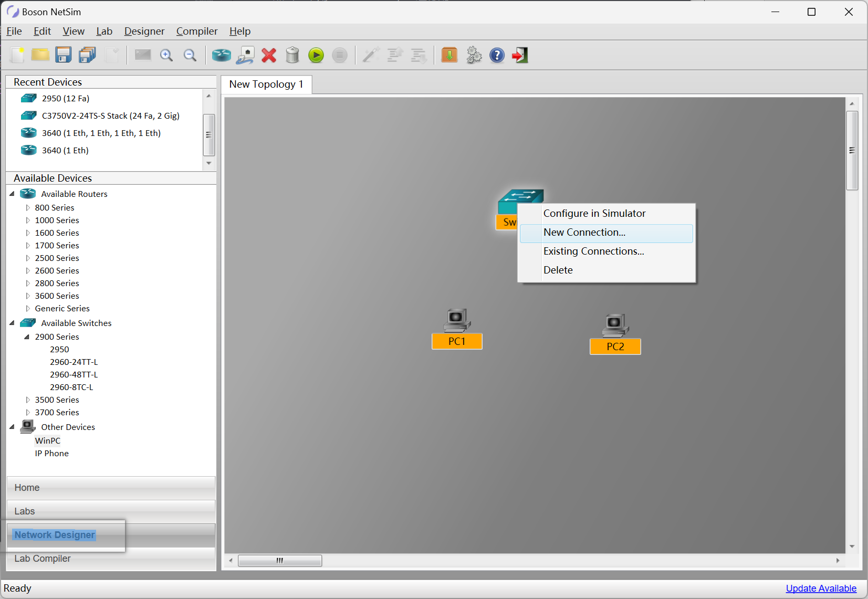Open the Help menu

pyautogui.click(x=240, y=31)
